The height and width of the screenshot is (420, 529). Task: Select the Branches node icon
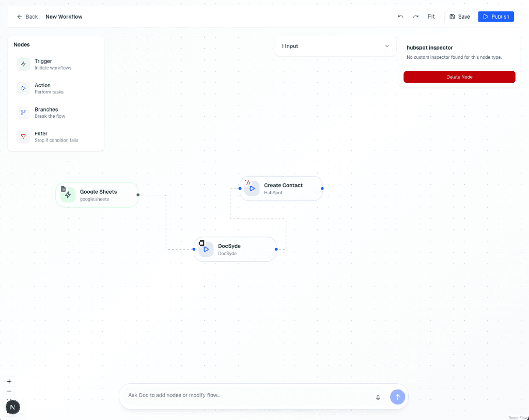[23, 112]
